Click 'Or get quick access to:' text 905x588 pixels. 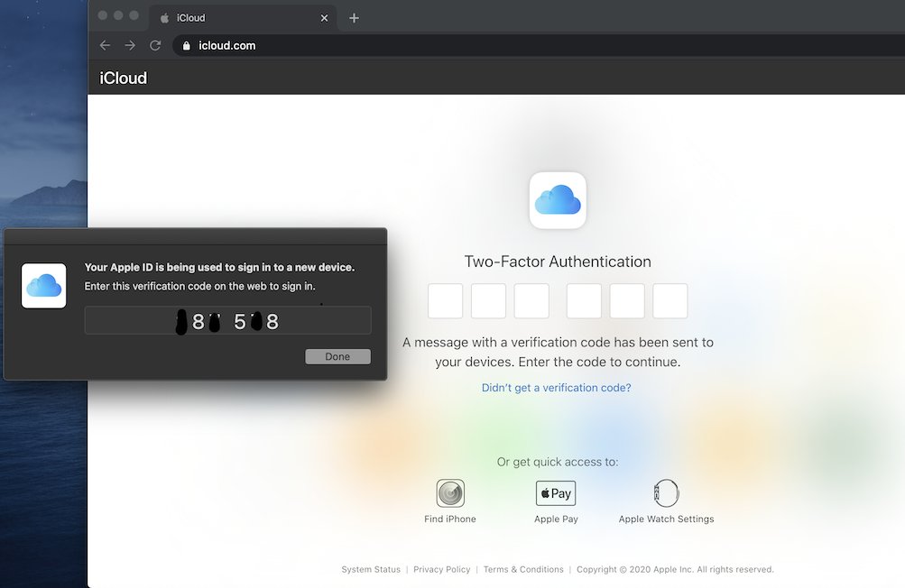[558, 462]
